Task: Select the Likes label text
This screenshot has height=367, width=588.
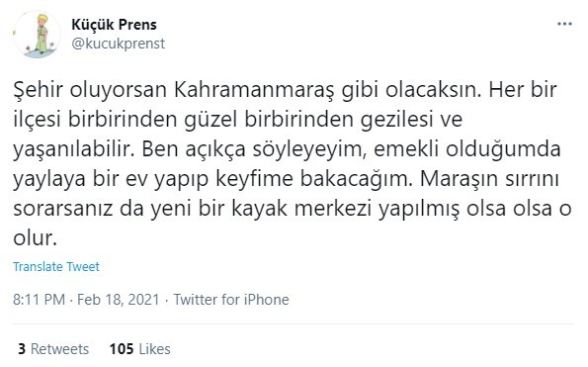Action: click(154, 349)
